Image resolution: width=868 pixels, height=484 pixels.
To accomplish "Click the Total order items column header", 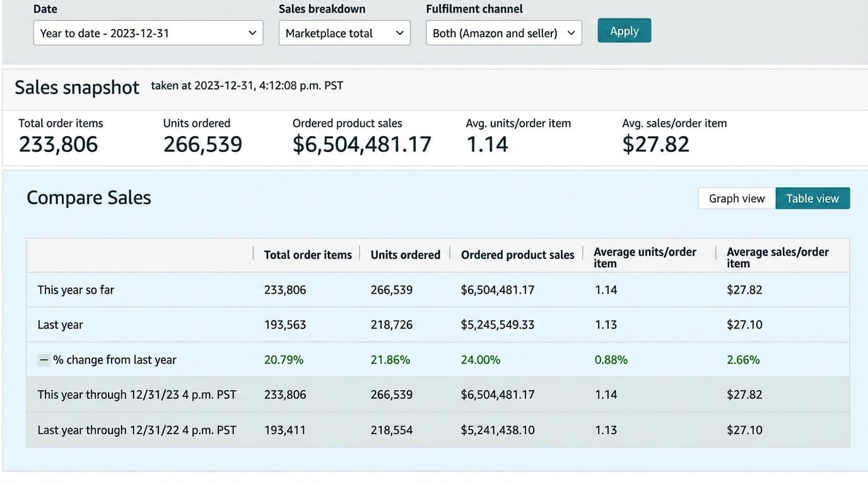I will [x=308, y=255].
